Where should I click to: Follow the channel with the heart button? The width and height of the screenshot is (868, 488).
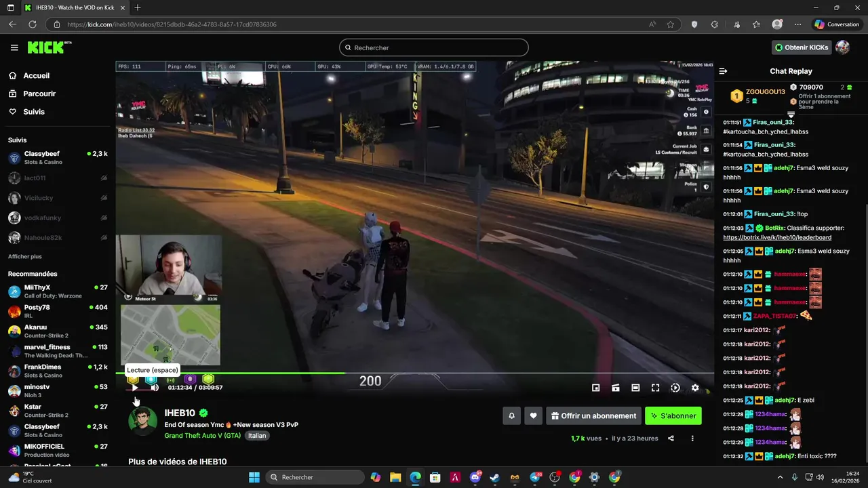point(534,416)
